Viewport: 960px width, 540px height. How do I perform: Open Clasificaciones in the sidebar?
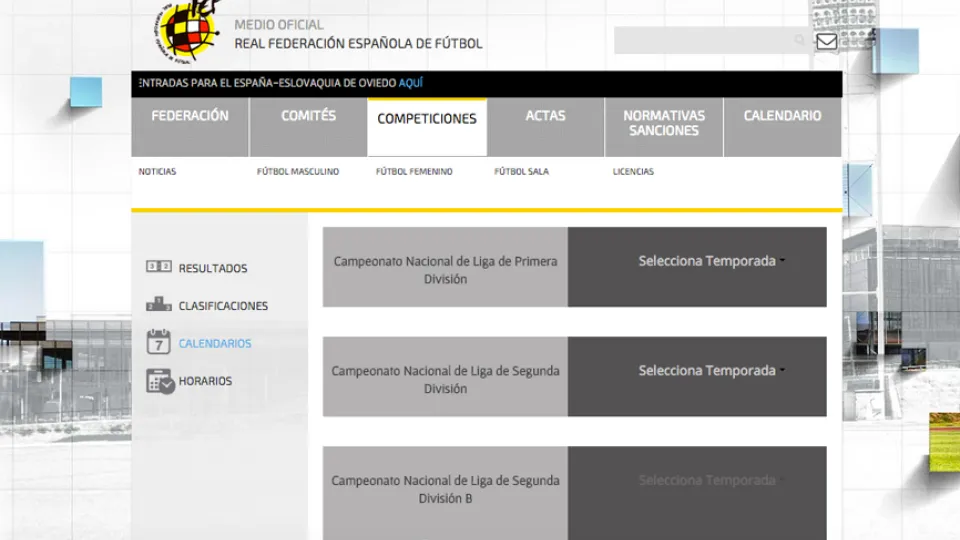(x=223, y=306)
